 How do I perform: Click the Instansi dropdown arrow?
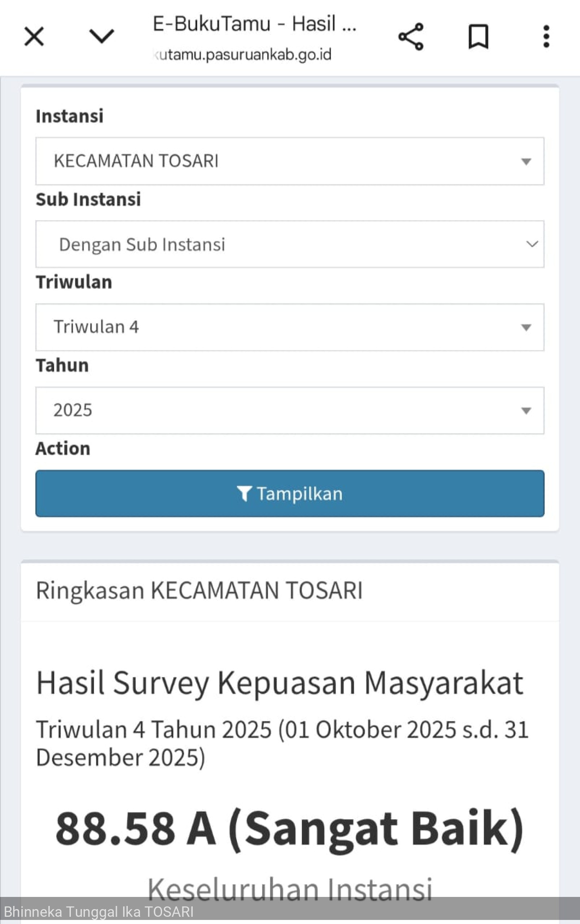pos(526,162)
